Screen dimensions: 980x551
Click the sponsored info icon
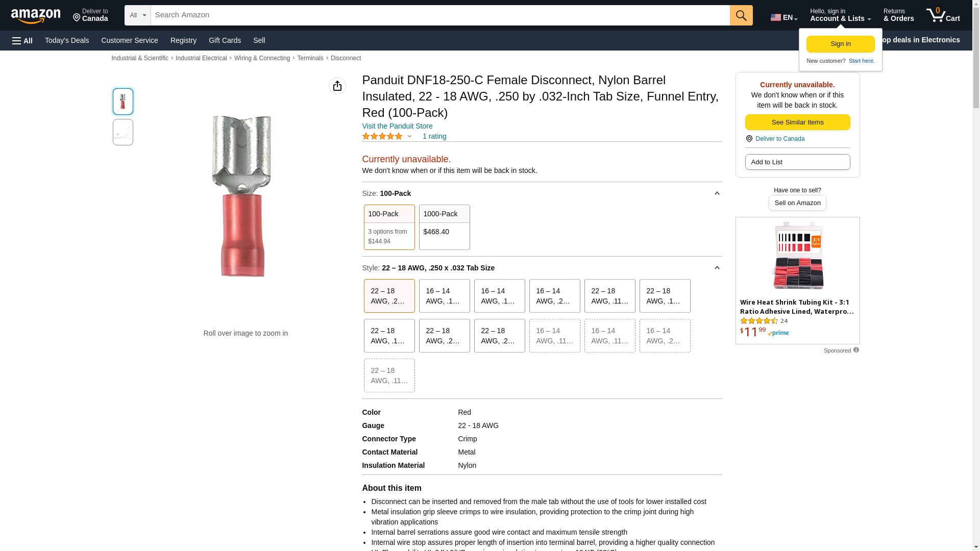click(856, 350)
